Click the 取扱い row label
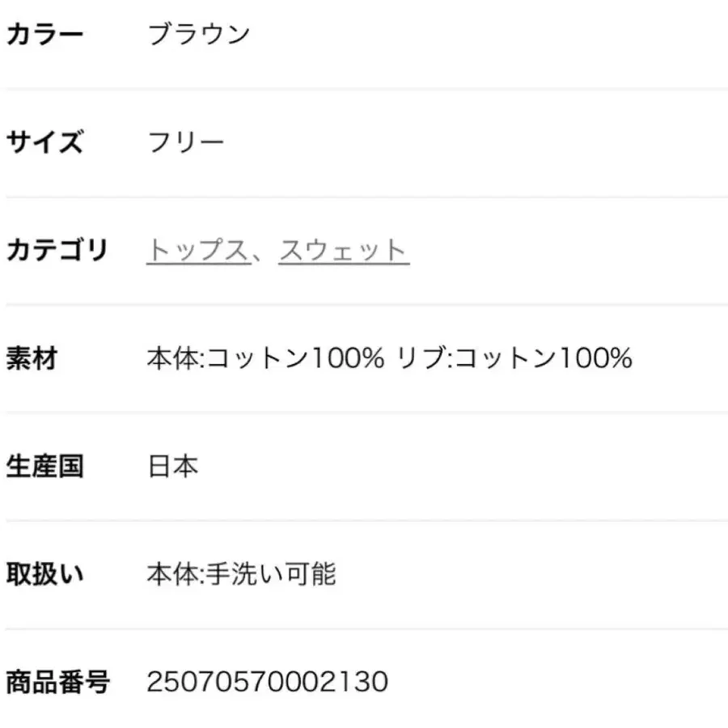This screenshot has height=728, width=728. (45, 574)
